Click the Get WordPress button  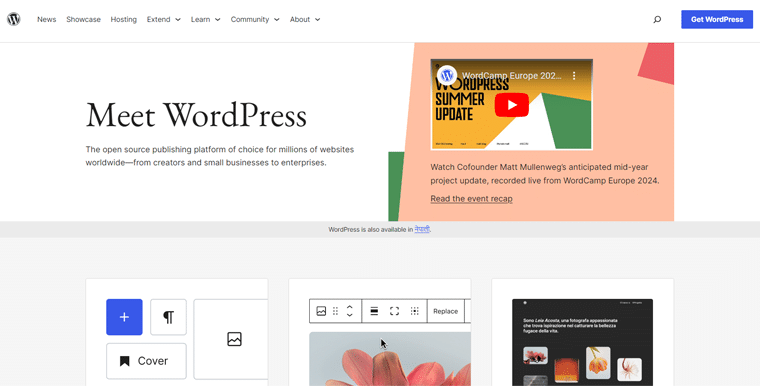[x=717, y=19]
